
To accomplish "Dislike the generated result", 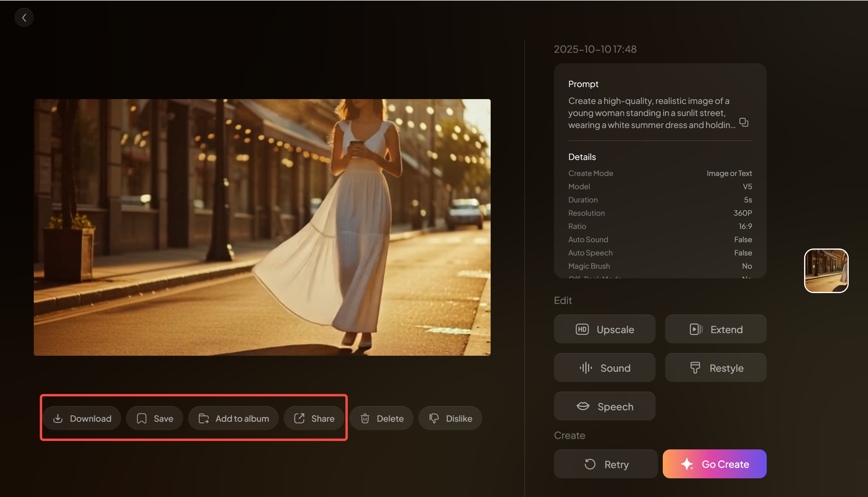I will [x=450, y=418].
